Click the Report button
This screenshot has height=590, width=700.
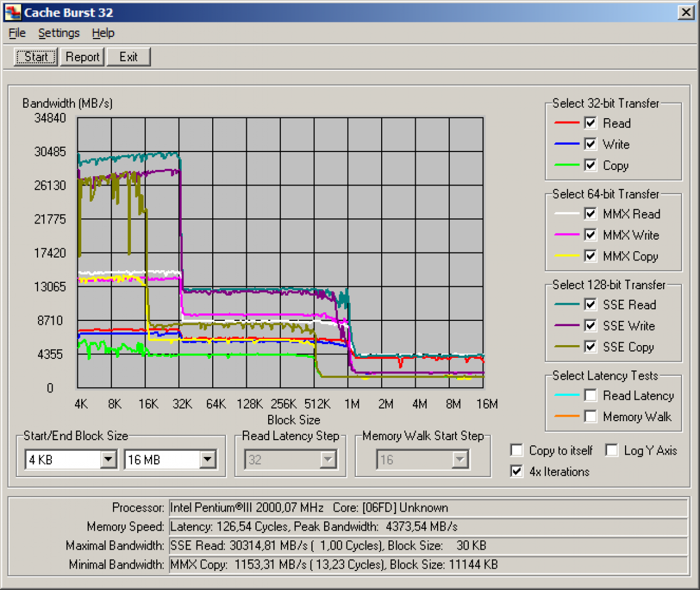82,56
